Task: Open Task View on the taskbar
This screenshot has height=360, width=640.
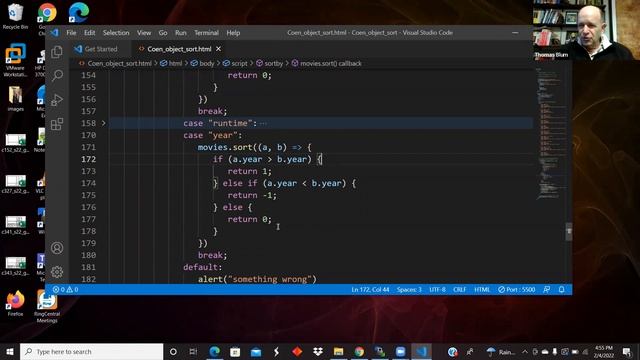Action: tap(193, 351)
